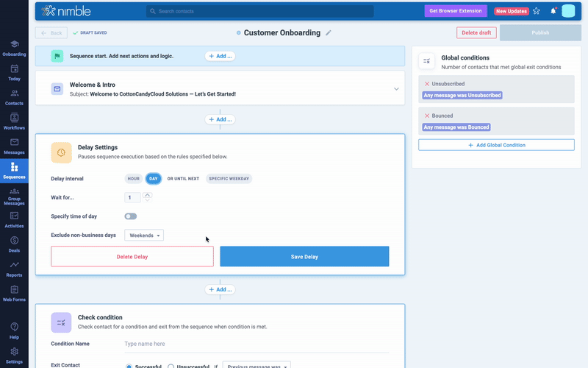Image resolution: width=588 pixels, height=368 pixels.
Task: Open Previous message was dropdown
Action: point(257,366)
